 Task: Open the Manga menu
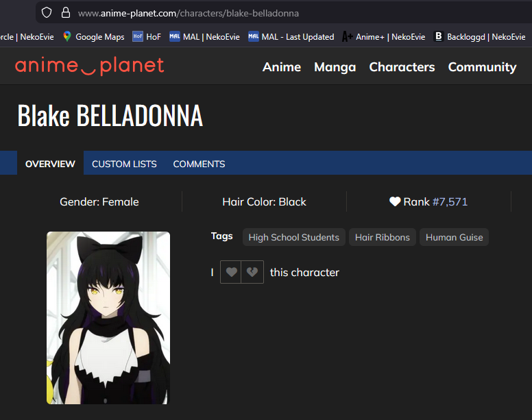pyautogui.click(x=335, y=67)
